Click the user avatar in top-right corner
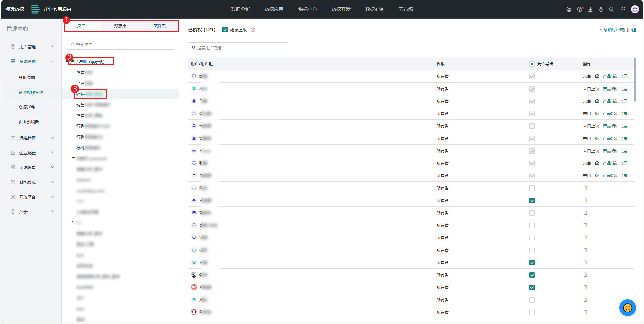Screen dimensions: 644x324 coord(635,9)
